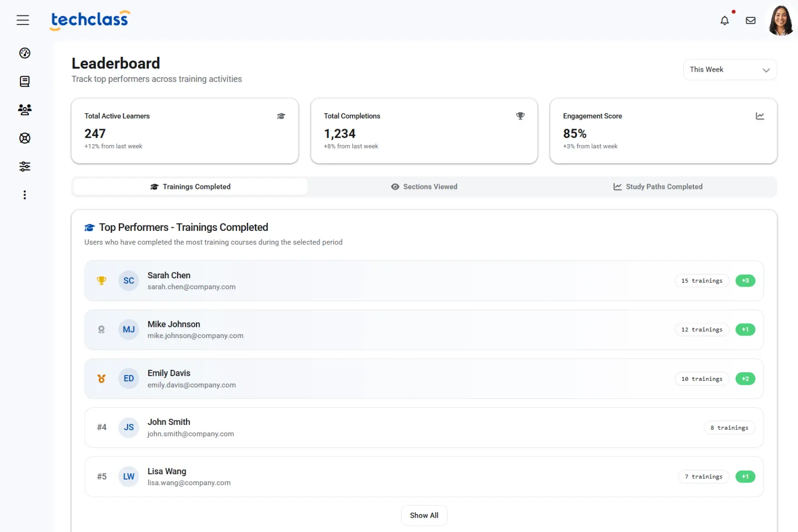Click the techclass logo

(x=89, y=20)
